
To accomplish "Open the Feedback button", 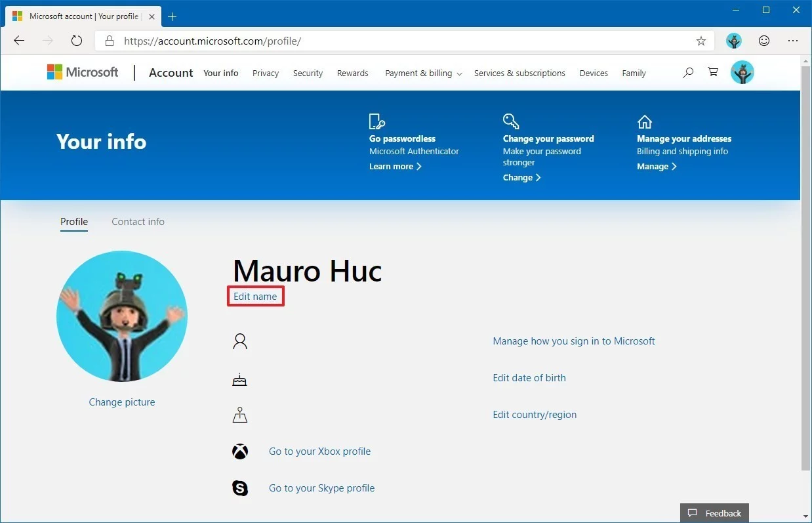I will click(x=715, y=513).
